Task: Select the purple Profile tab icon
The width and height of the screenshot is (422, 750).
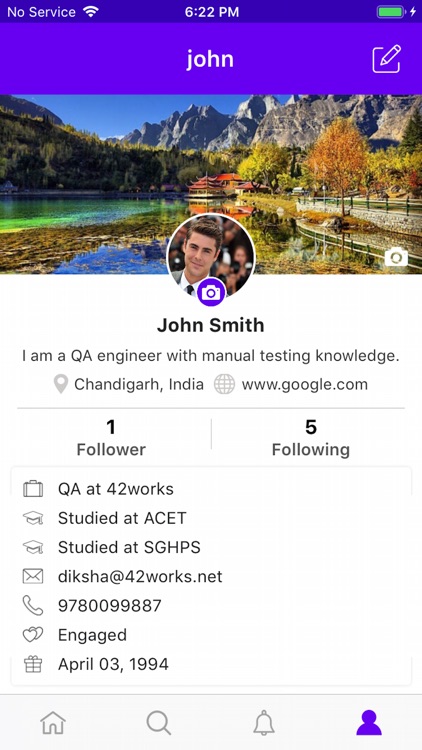Action: [369, 722]
